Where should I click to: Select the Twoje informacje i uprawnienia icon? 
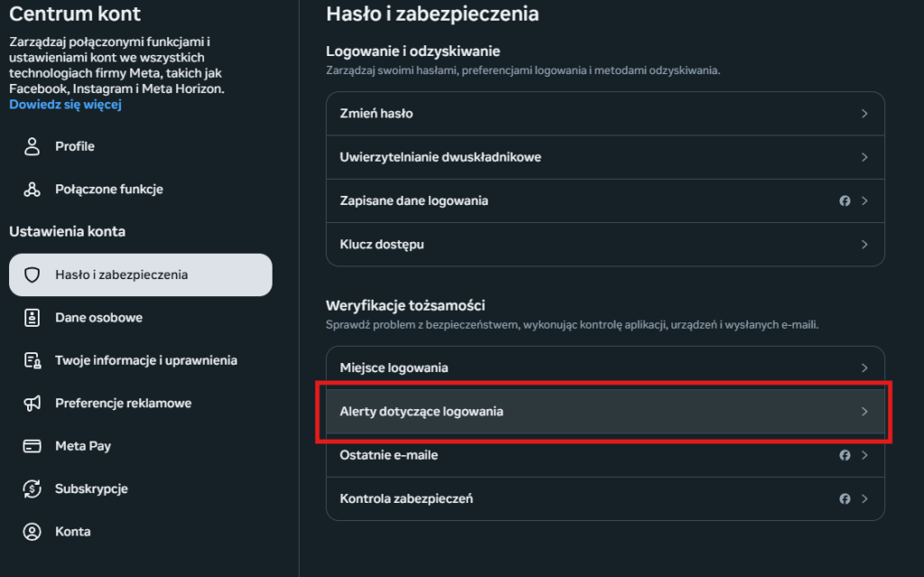click(32, 359)
